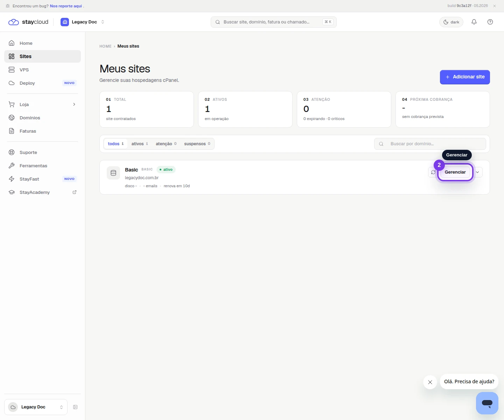504x420 pixels.
Task: Dismiss the bug report banner
Action: (x=495, y=6)
